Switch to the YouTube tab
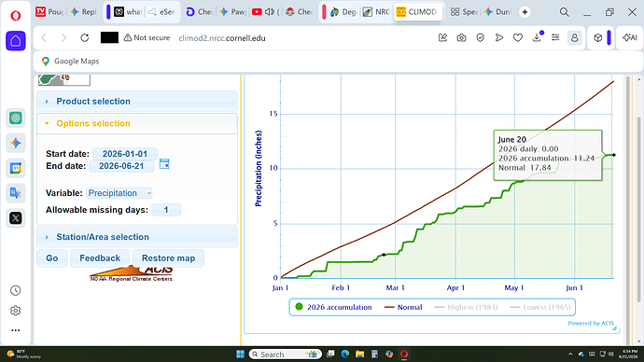The width and height of the screenshot is (644, 362). 265,12
